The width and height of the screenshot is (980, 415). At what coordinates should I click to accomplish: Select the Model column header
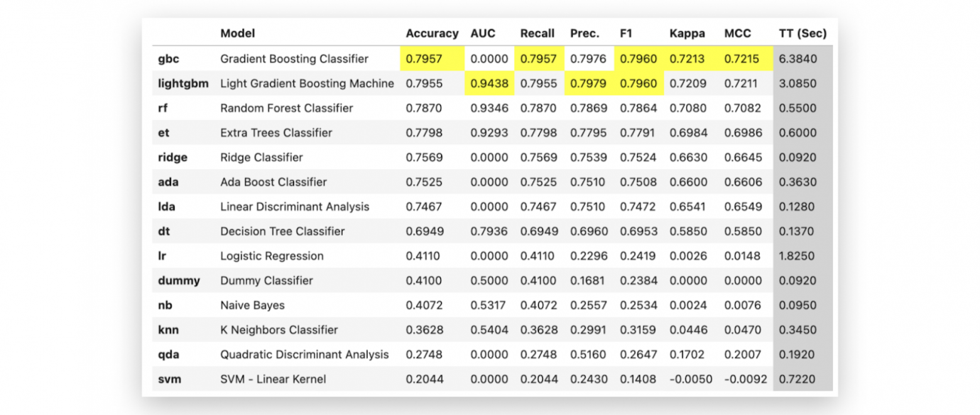[x=237, y=34]
